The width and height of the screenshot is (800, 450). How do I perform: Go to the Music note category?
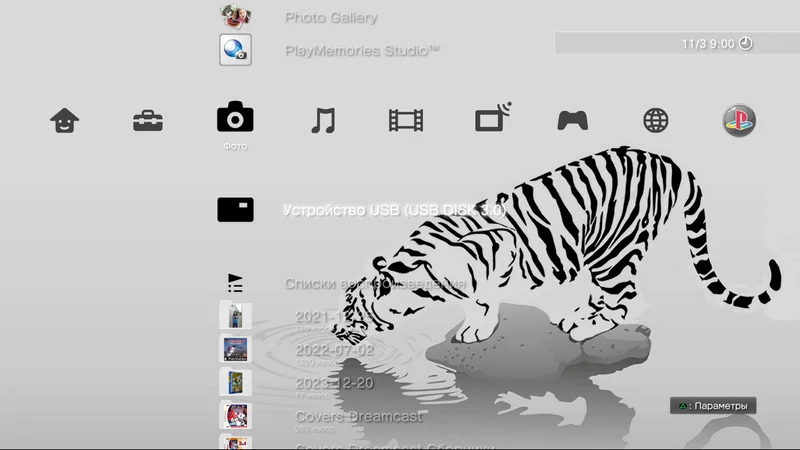322,121
